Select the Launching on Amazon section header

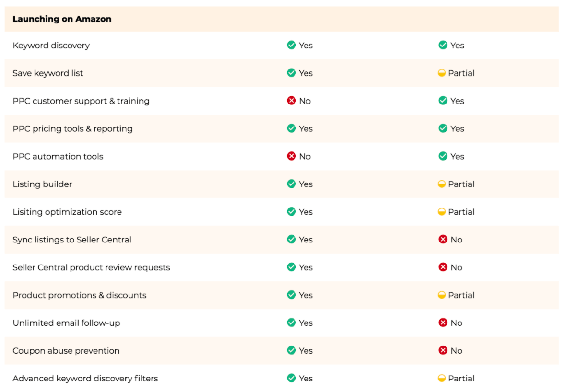[x=282, y=19]
